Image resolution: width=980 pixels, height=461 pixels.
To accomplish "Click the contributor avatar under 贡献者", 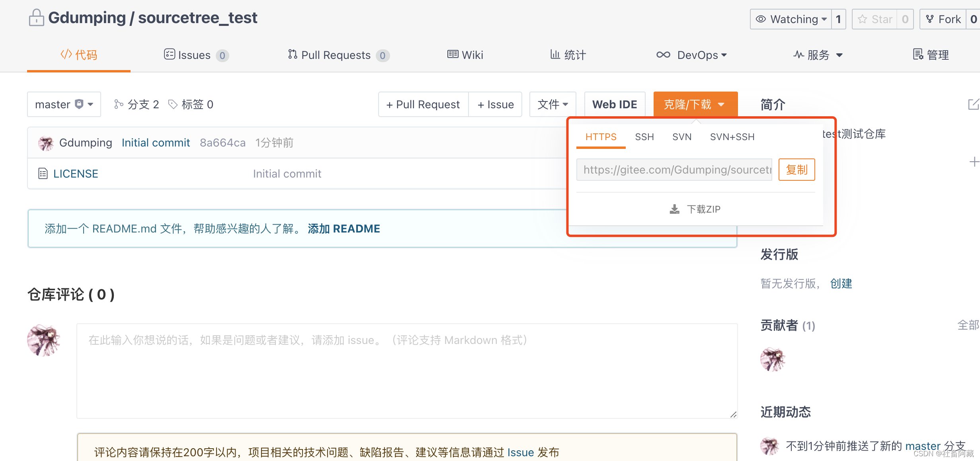I will (772, 359).
